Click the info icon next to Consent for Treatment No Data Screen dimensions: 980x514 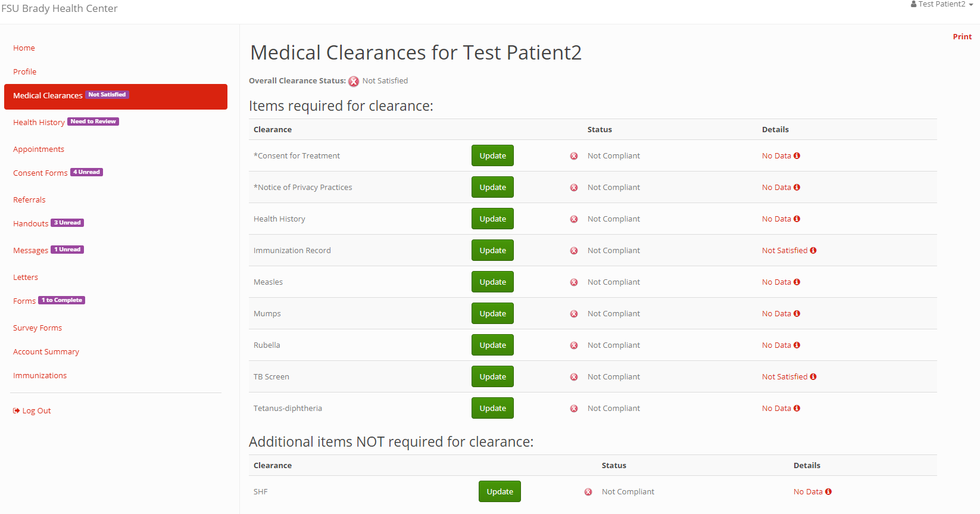tap(797, 156)
